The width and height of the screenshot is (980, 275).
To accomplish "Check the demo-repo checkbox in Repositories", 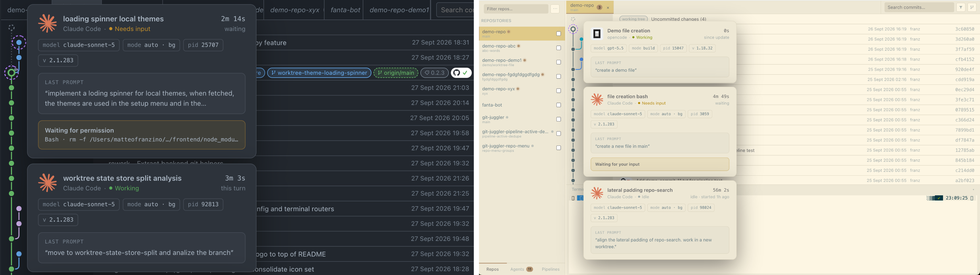I will pyautogui.click(x=558, y=34).
